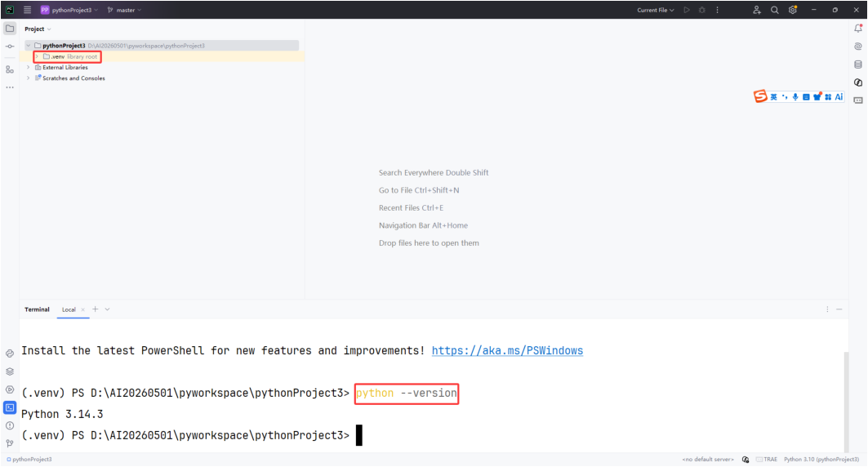The width and height of the screenshot is (868, 467).
Task: Toggle Sogou English/Chinese mode button
Action: [x=773, y=97]
